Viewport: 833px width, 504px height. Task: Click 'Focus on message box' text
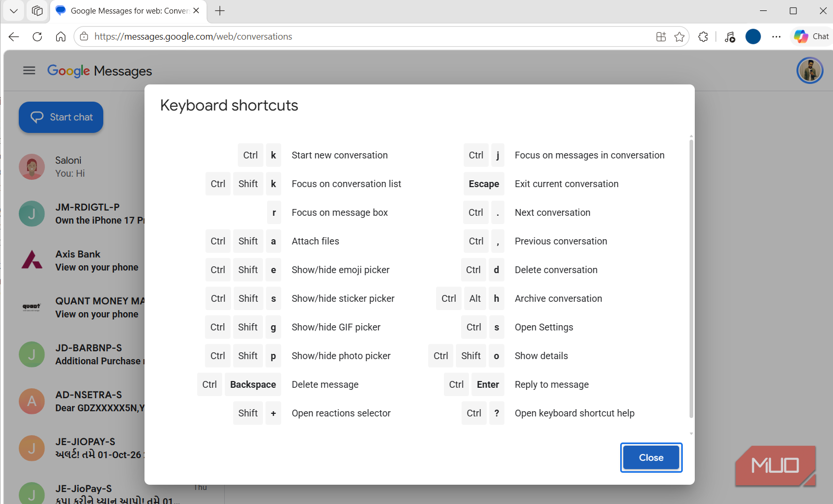tap(340, 213)
